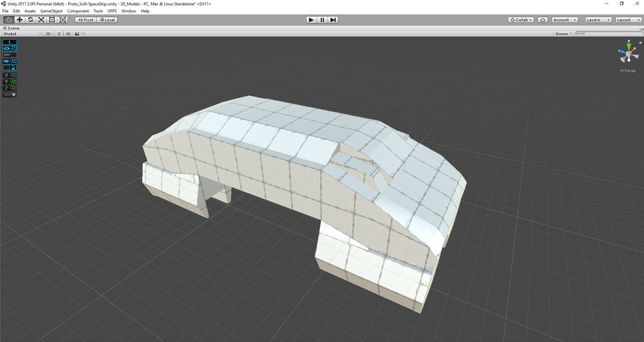Screen dimensions: 644x342
Task: Open the Gizmos dropdown
Action: (563, 34)
